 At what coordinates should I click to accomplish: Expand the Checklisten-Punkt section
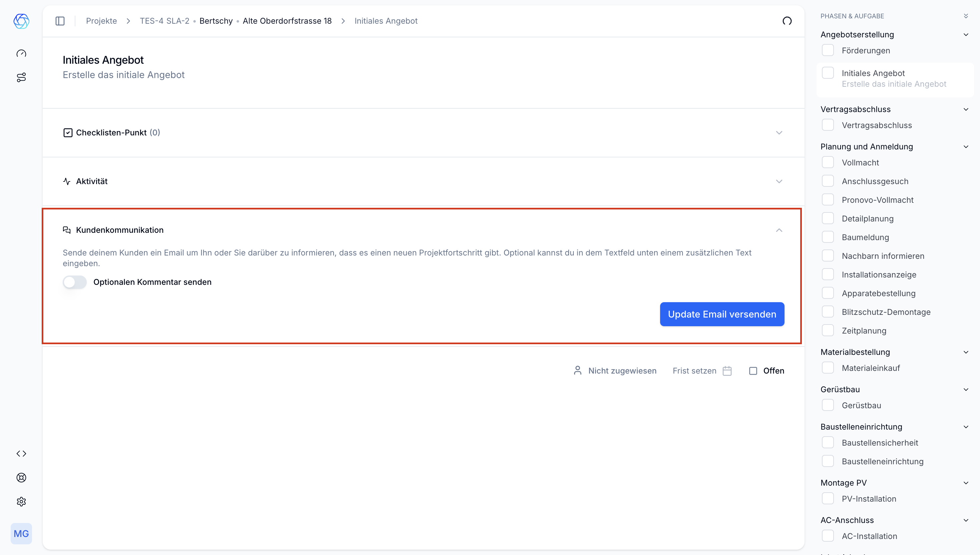point(779,133)
